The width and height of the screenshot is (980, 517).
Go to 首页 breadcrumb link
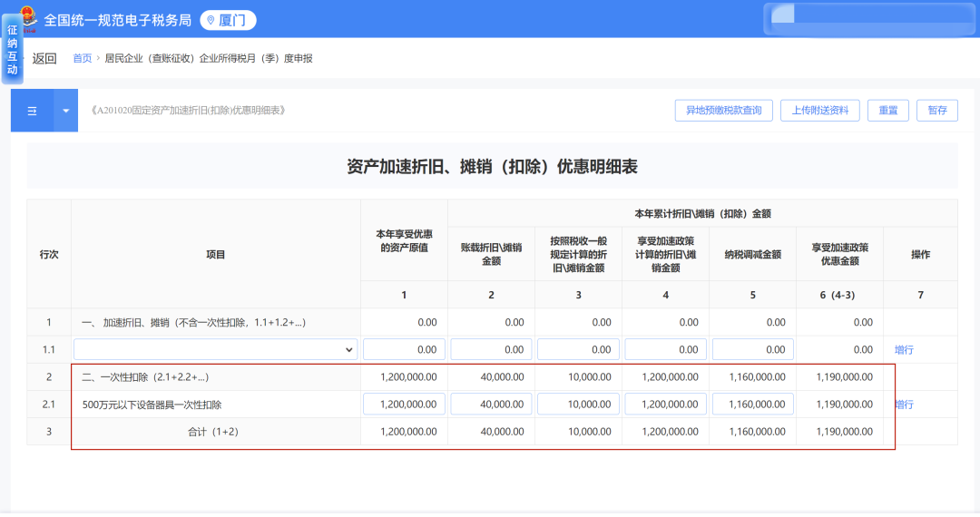pyautogui.click(x=82, y=59)
